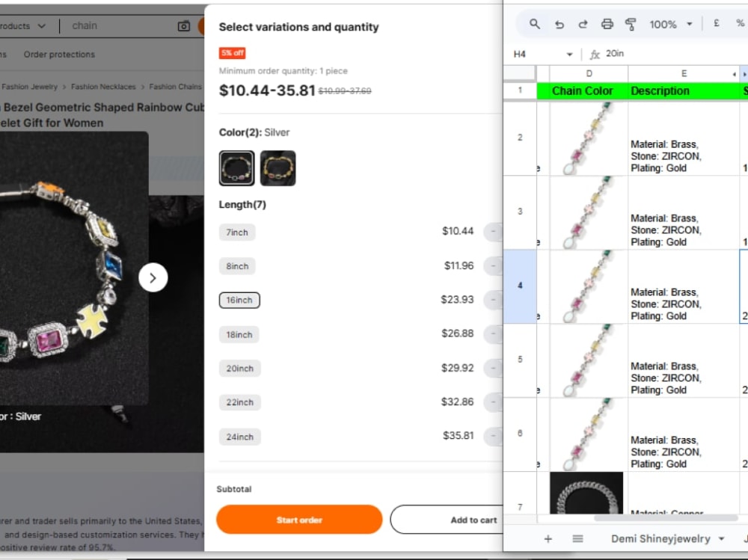
Task: Decrease quantity for 24inch length
Action: [x=493, y=437]
